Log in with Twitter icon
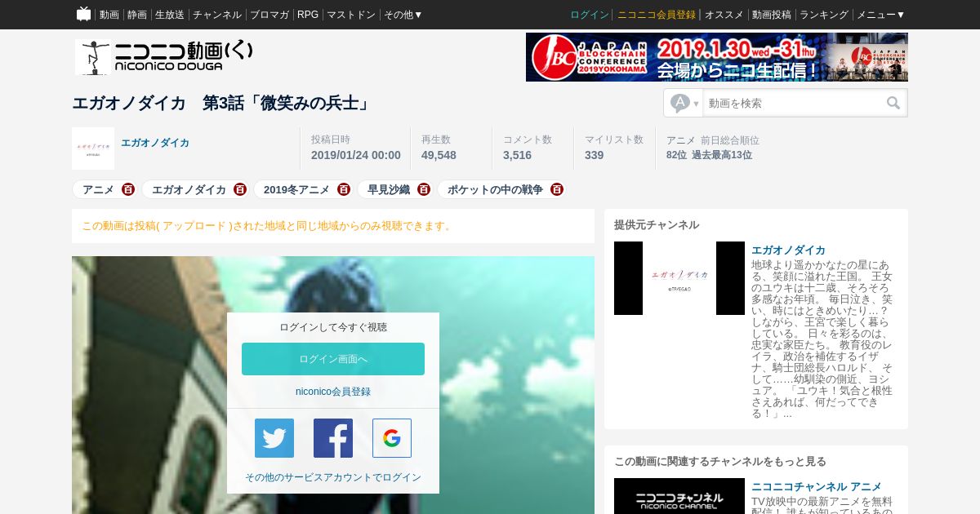The height and width of the screenshot is (514, 980). coord(274,438)
